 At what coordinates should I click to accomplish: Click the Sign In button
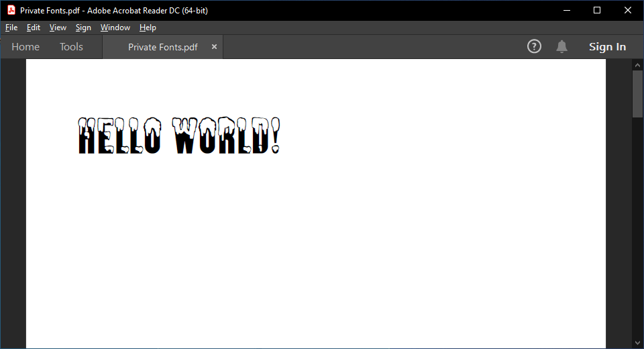pos(607,46)
